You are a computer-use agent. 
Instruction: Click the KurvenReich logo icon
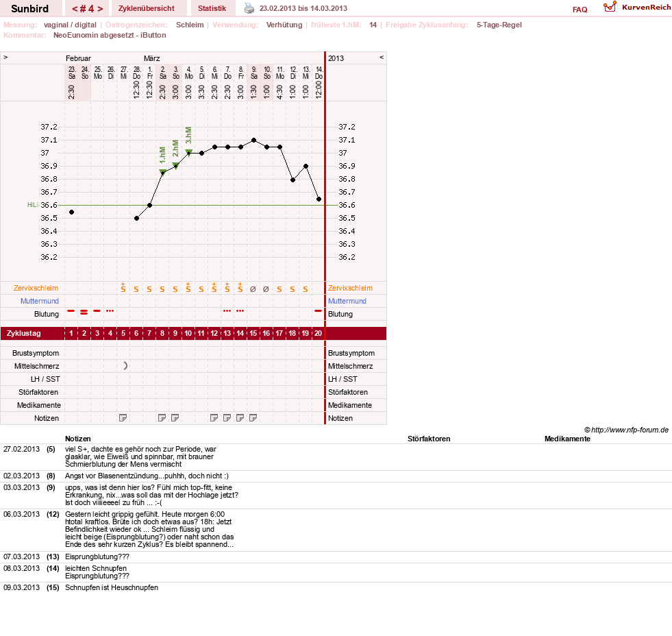coord(610,7)
